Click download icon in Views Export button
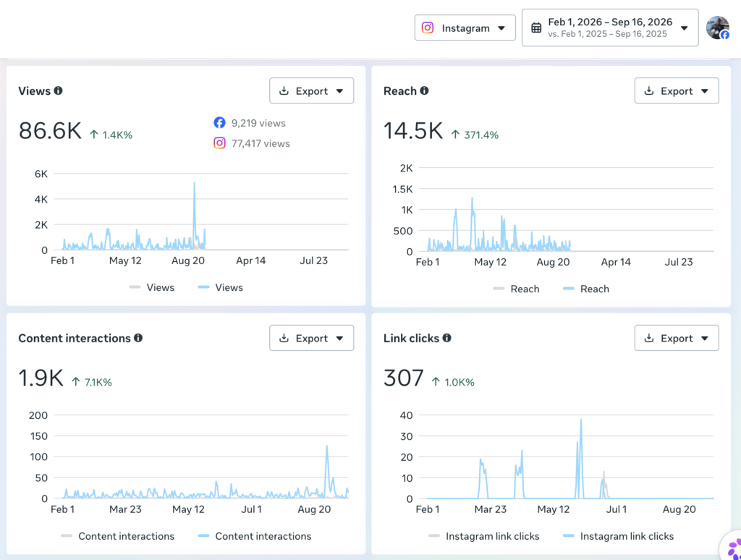The image size is (741, 560). (284, 90)
